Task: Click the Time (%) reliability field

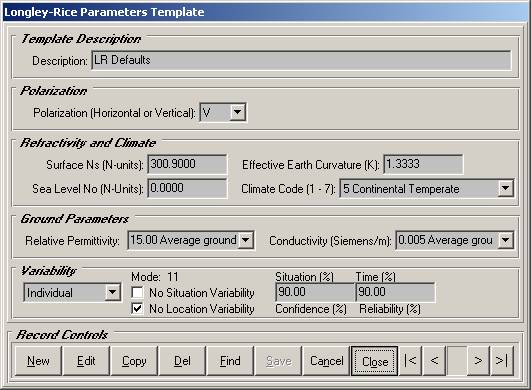Action: click(x=395, y=292)
